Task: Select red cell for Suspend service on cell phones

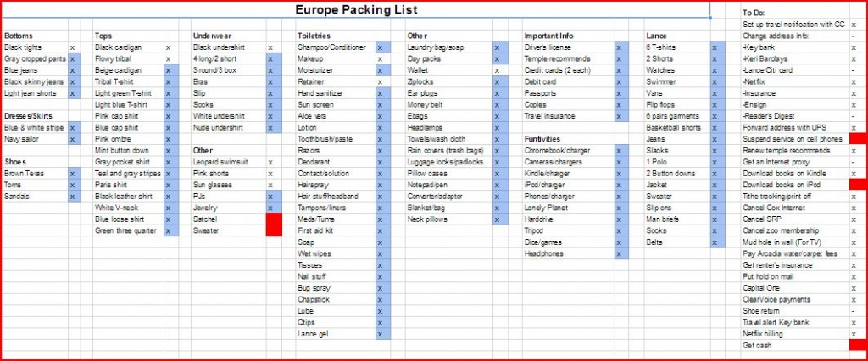Action: click(x=857, y=138)
